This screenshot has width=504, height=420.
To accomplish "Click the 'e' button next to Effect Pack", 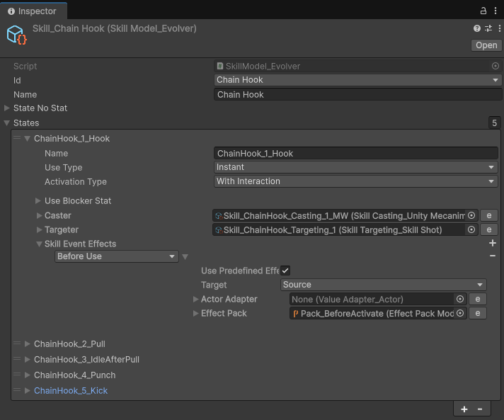I will (x=478, y=313).
